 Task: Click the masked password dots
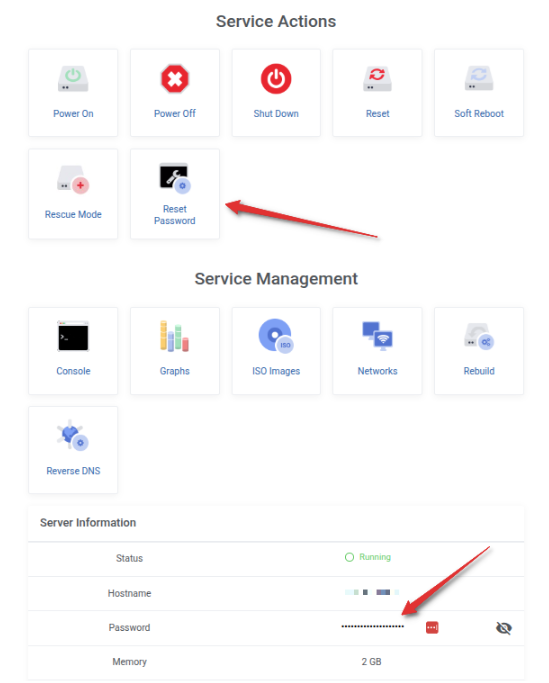(x=373, y=627)
